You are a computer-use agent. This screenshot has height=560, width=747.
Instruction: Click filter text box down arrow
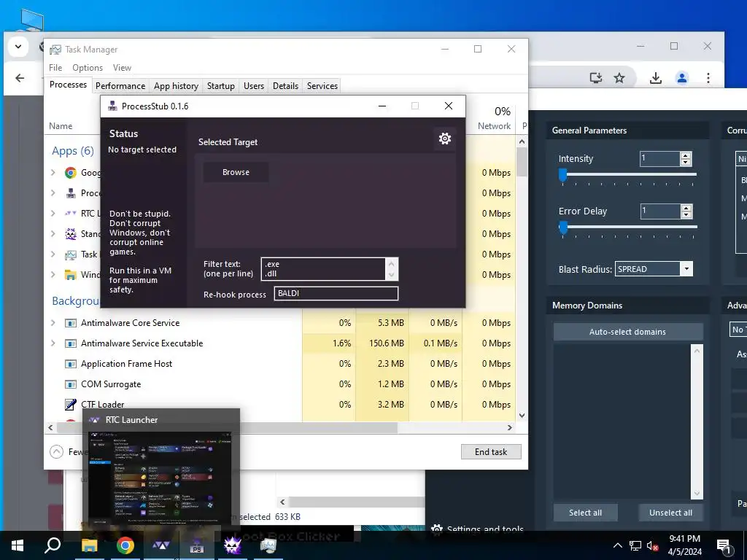(391, 275)
